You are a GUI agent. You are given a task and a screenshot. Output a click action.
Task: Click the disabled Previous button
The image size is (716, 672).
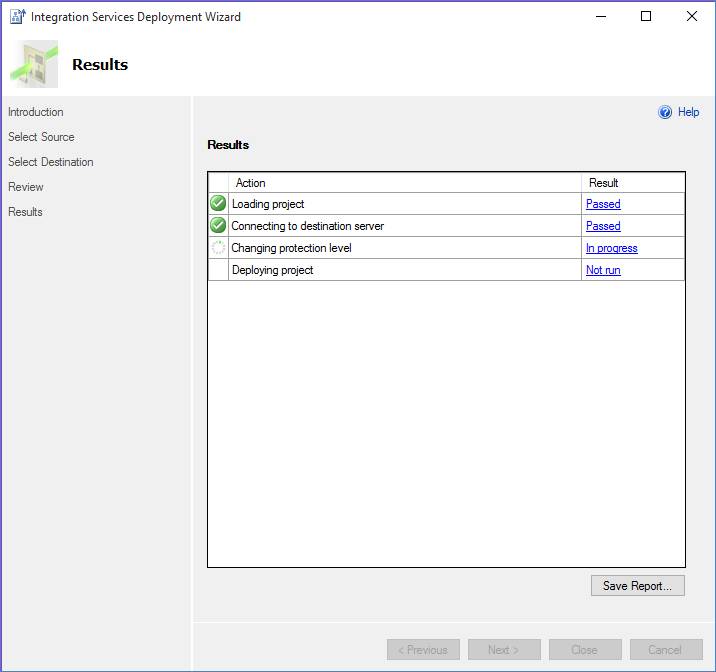tap(423, 650)
